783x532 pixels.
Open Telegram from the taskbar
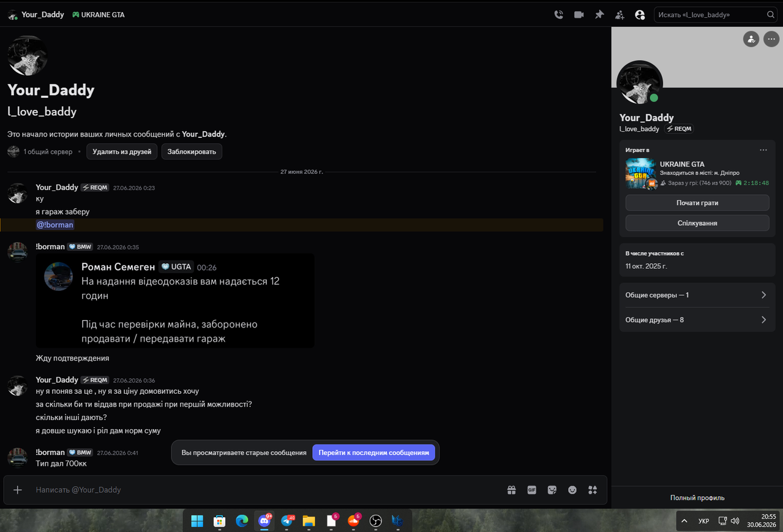(x=287, y=521)
